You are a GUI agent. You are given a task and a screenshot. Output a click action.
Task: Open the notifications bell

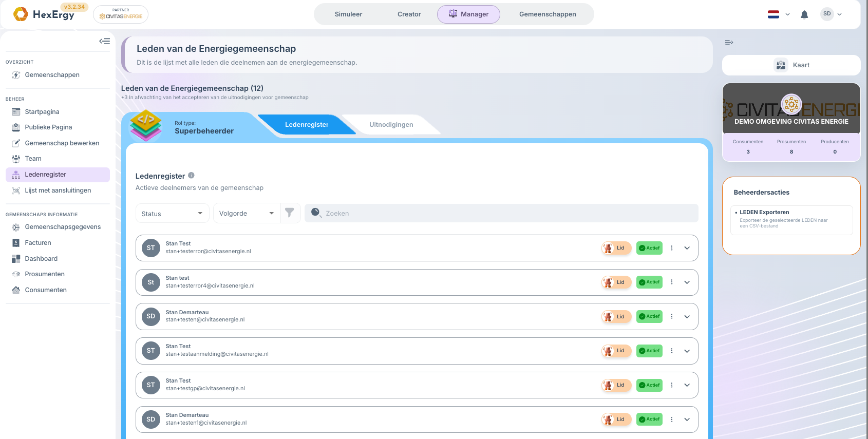pyautogui.click(x=804, y=14)
